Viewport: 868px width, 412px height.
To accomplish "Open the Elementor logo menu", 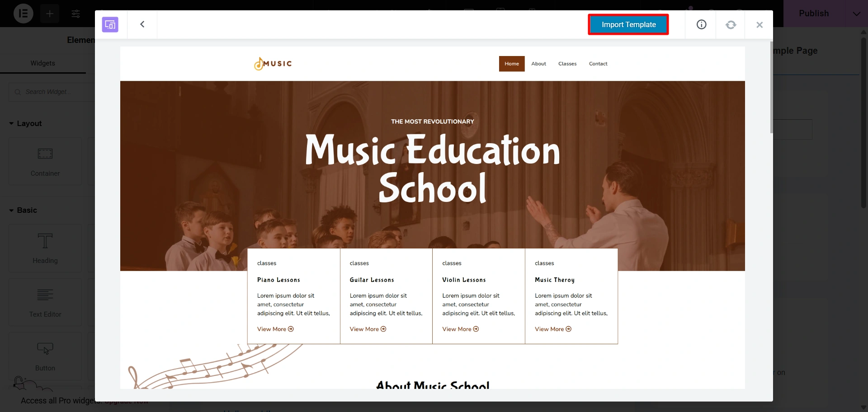I will 24,14.
